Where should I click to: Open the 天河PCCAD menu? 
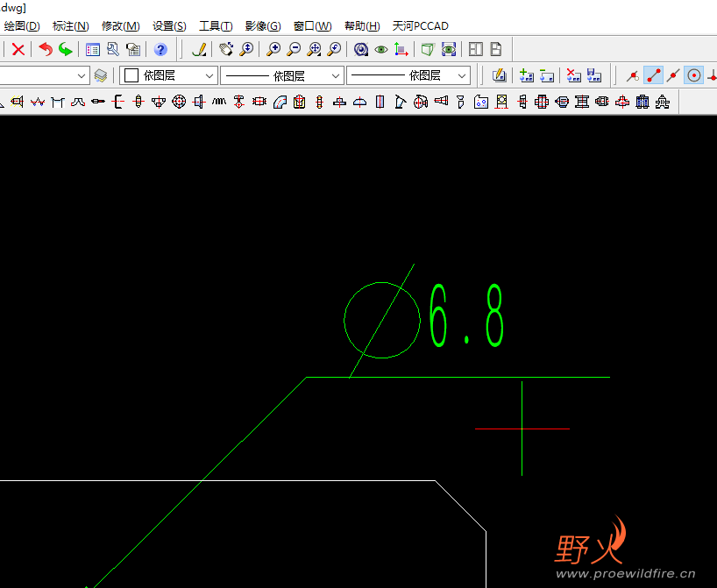420,26
